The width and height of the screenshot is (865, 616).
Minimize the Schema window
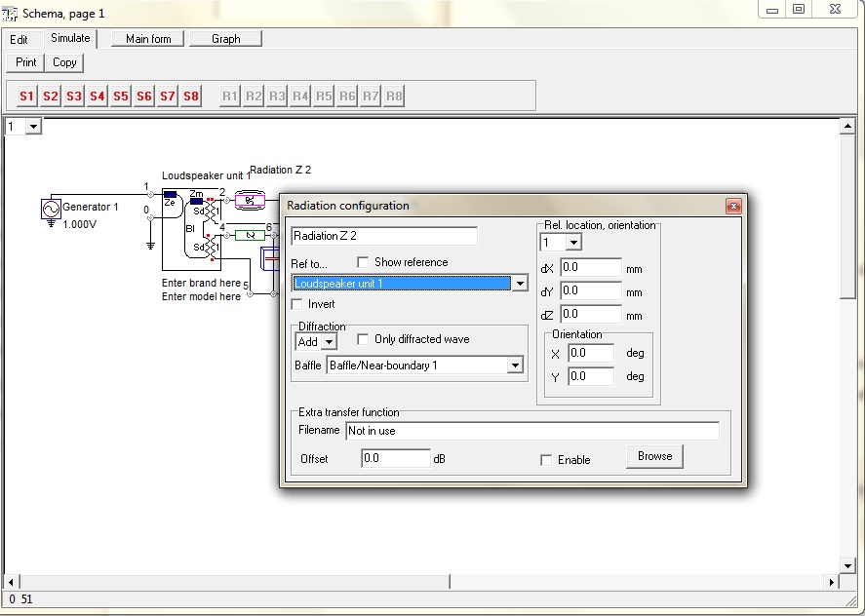coord(772,10)
